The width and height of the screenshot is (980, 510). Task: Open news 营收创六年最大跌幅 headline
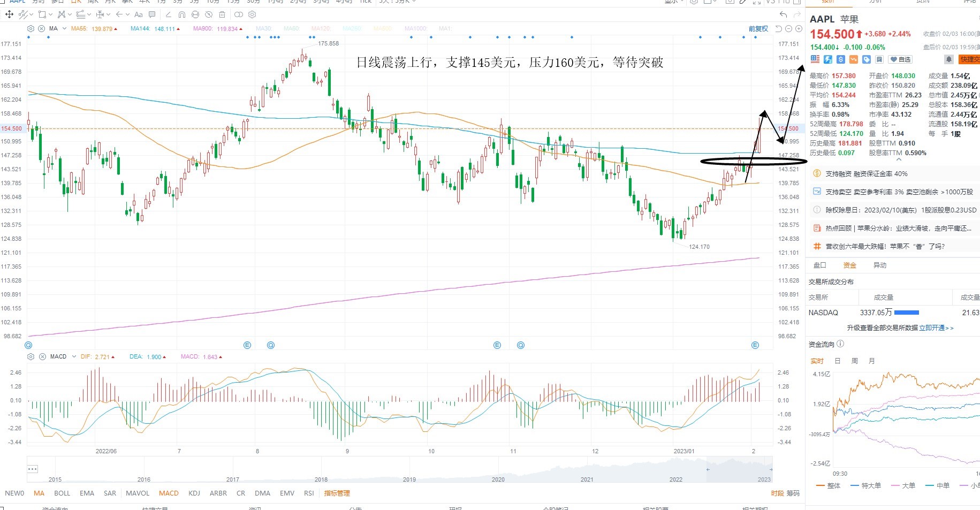pos(885,246)
